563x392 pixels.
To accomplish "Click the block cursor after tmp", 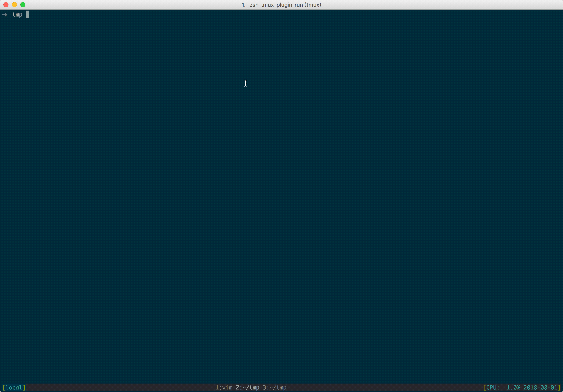I will (x=28, y=14).
